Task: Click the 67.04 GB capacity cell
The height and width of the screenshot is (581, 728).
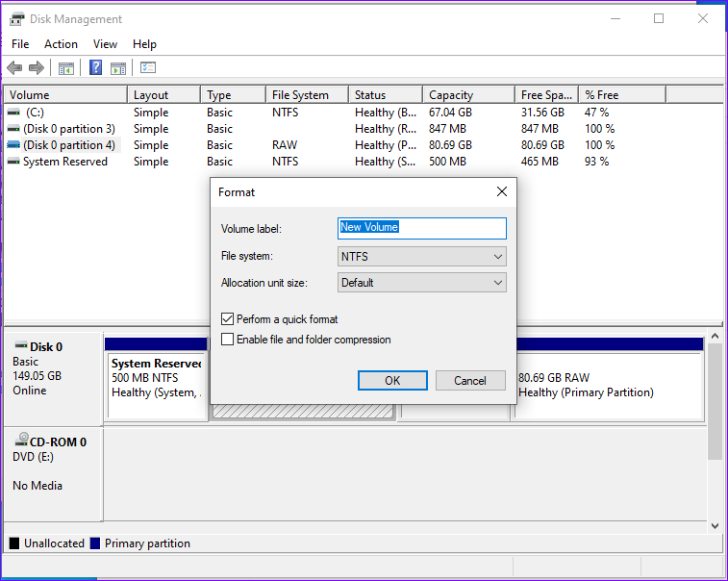Action: 450,113
